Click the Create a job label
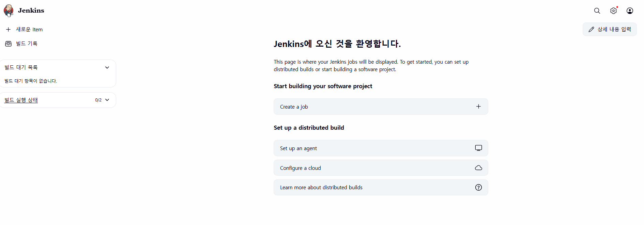 294,107
